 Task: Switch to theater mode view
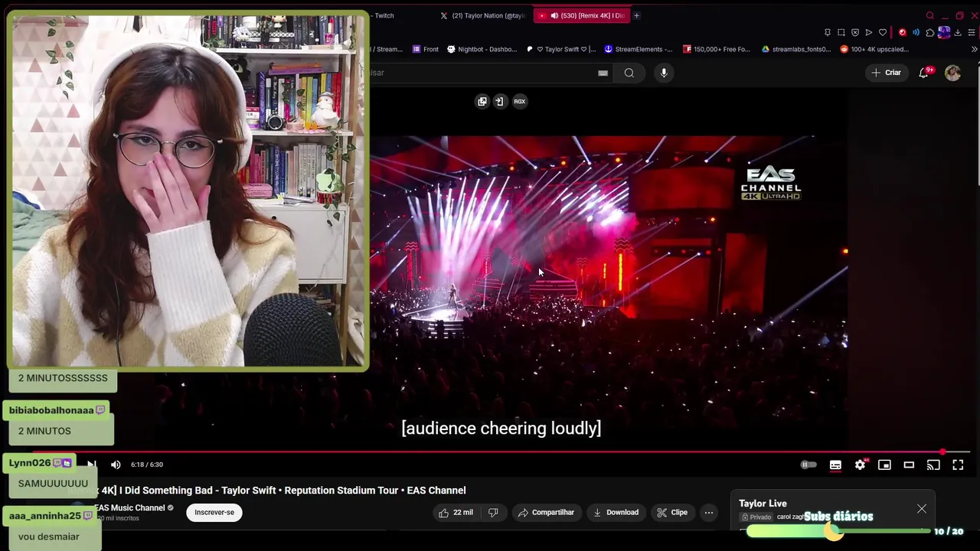909,465
